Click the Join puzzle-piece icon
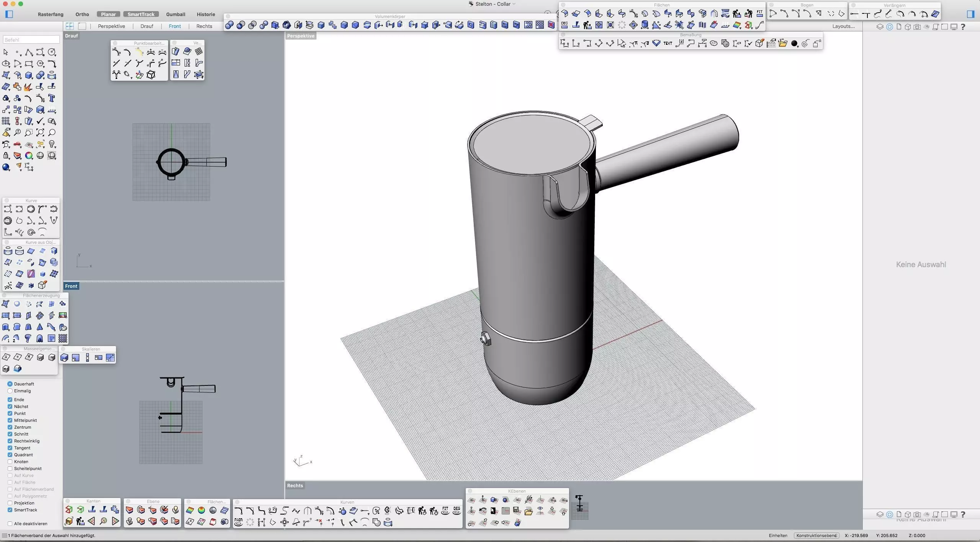 pyautogui.click(x=17, y=87)
